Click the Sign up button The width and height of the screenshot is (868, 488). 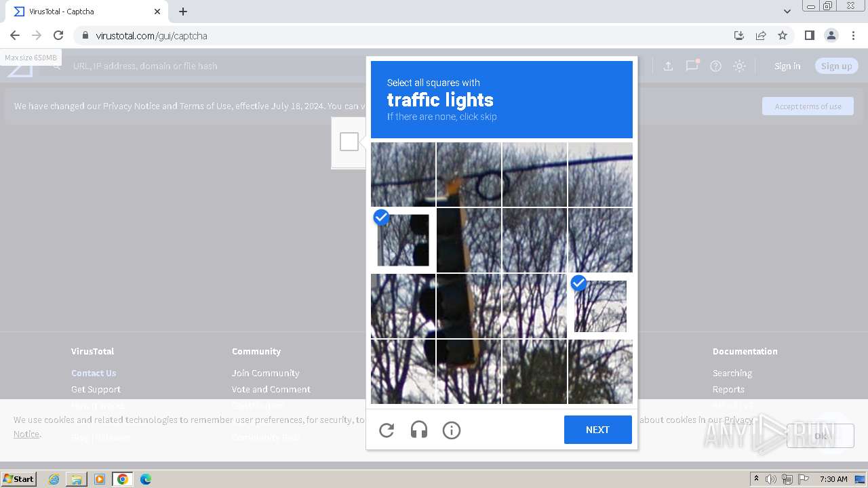tap(836, 66)
